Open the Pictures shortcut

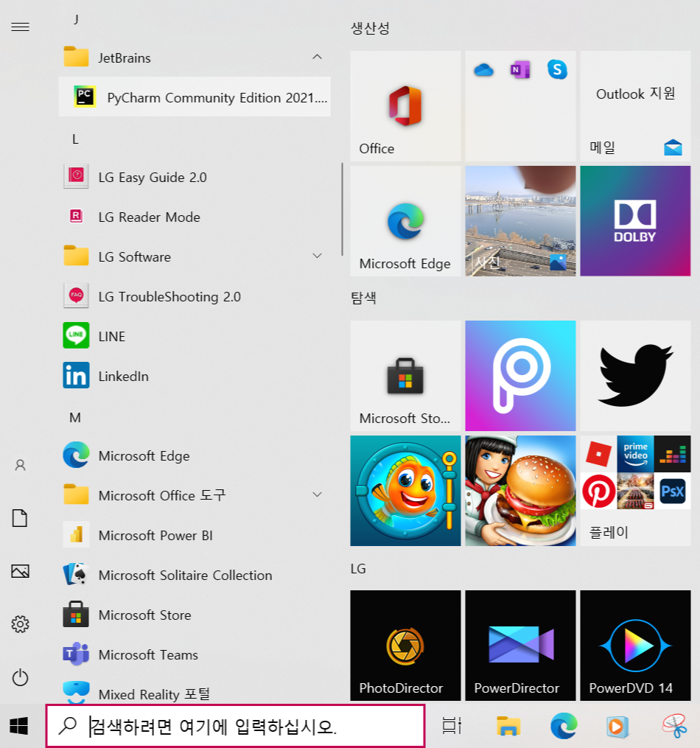(x=20, y=571)
